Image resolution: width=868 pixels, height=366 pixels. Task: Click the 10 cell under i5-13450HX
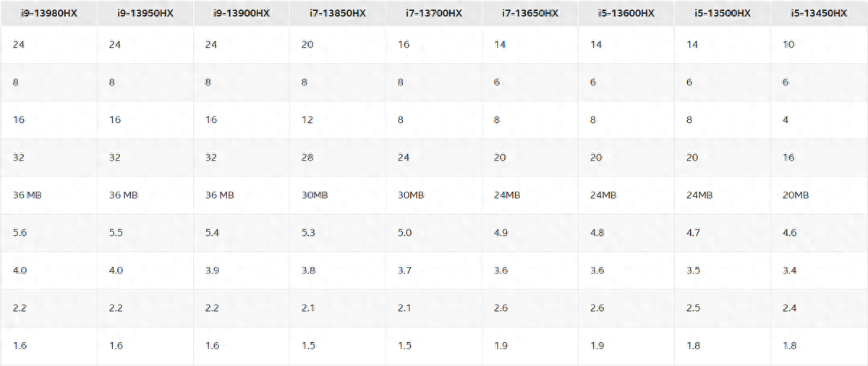(x=788, y=45)
